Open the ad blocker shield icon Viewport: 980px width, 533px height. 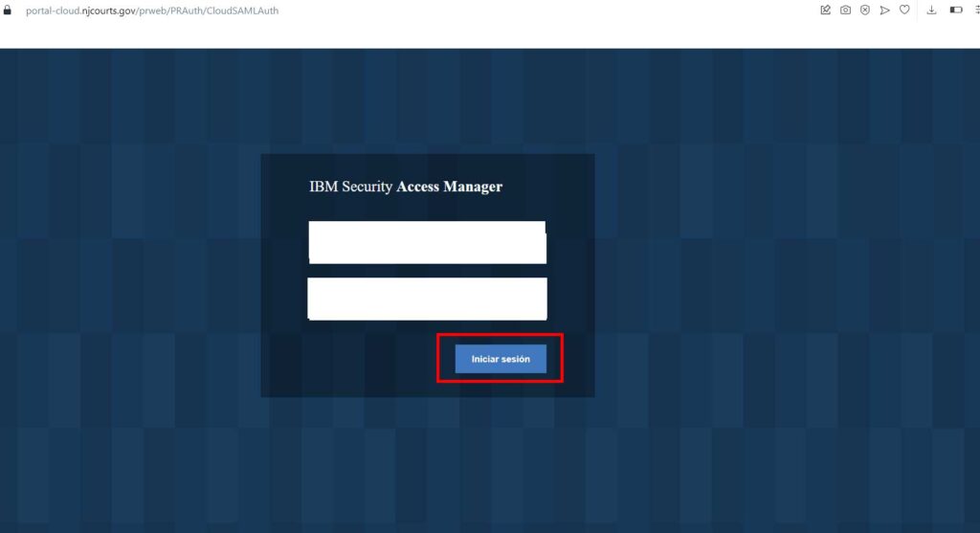[865, 11]
